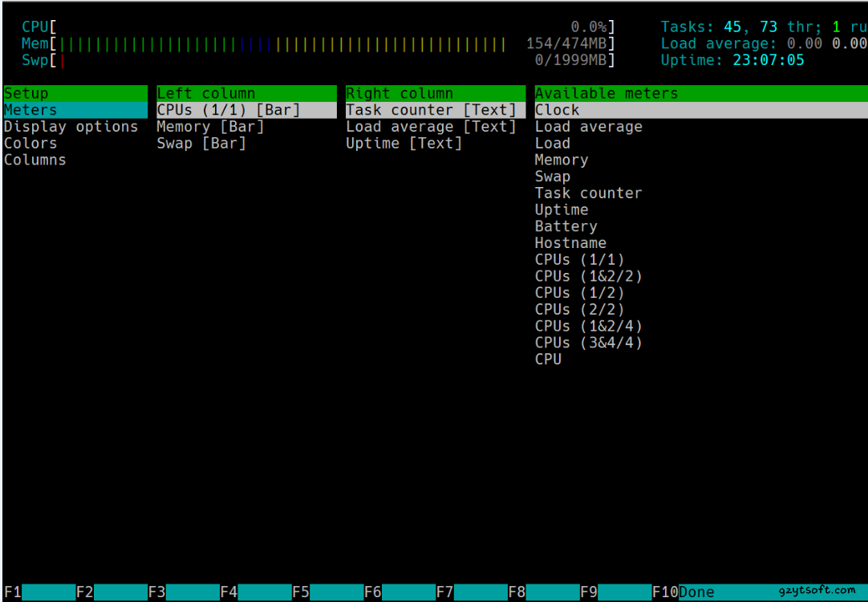Open Display options in Setup
868x602 pixels.
pyautogui.click(x=71, y=127)
